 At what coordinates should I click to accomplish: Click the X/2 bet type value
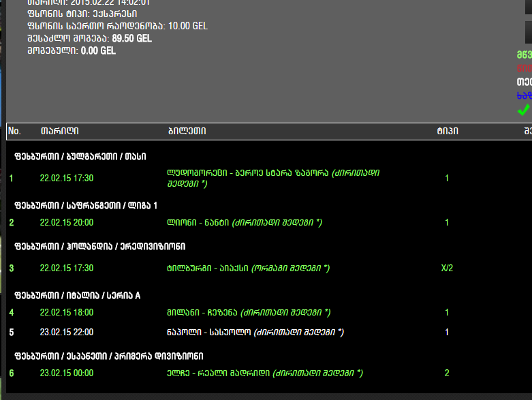[447, 268]
